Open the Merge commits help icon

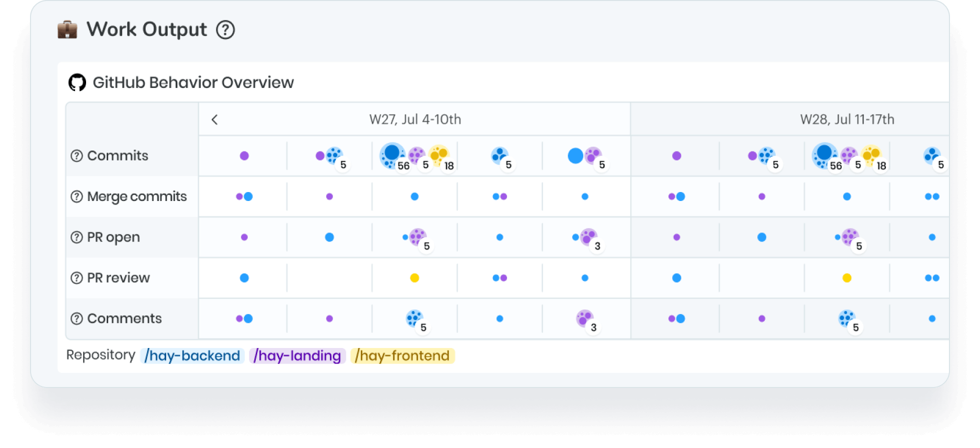(x=77, y=196)
